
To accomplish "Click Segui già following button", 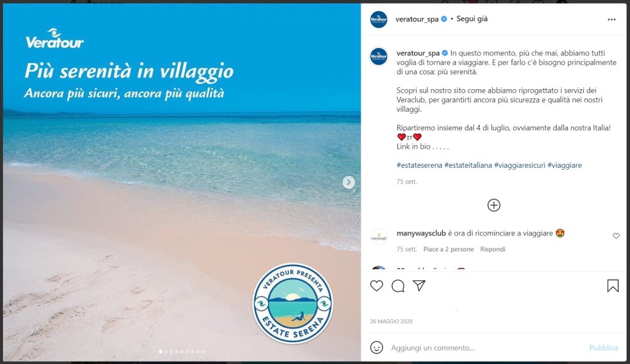I will pyautogui.click(x=472, y=19).
